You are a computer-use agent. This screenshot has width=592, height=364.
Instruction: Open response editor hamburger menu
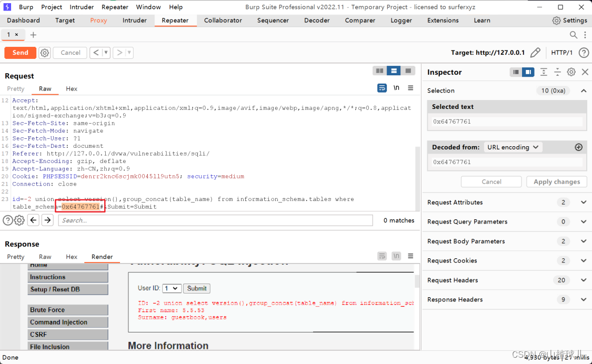(x=410, y=256)
